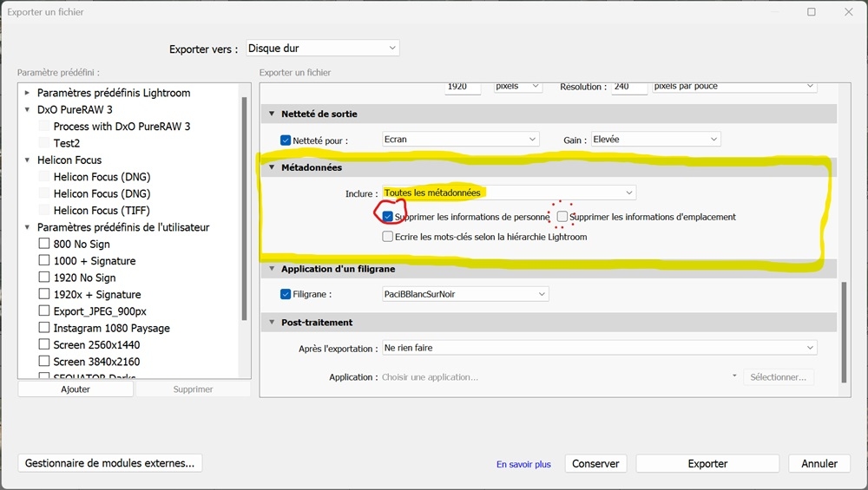Open the Gain Elevée dropdown

655,140
